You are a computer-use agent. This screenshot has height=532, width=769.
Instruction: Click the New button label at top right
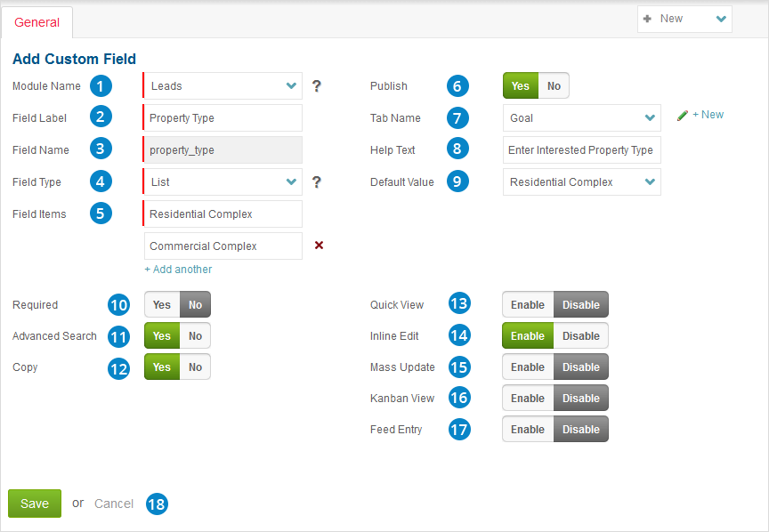671,19
